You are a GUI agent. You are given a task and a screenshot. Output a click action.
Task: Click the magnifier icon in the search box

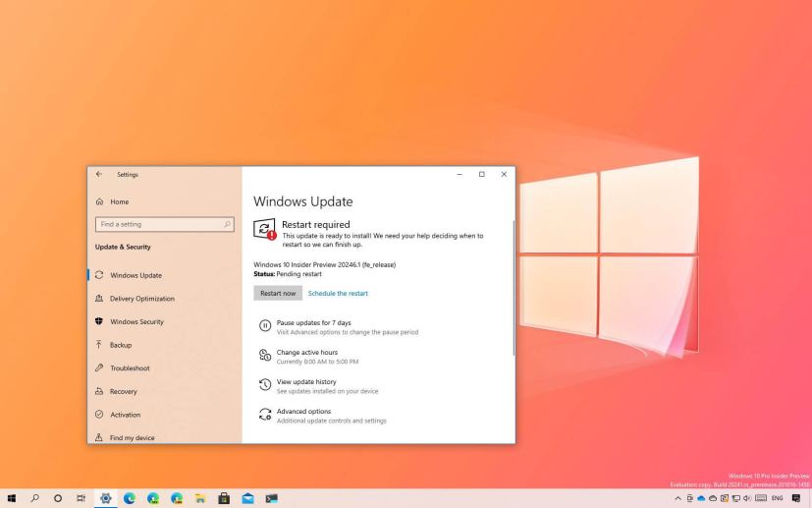[x=227, y=224]
